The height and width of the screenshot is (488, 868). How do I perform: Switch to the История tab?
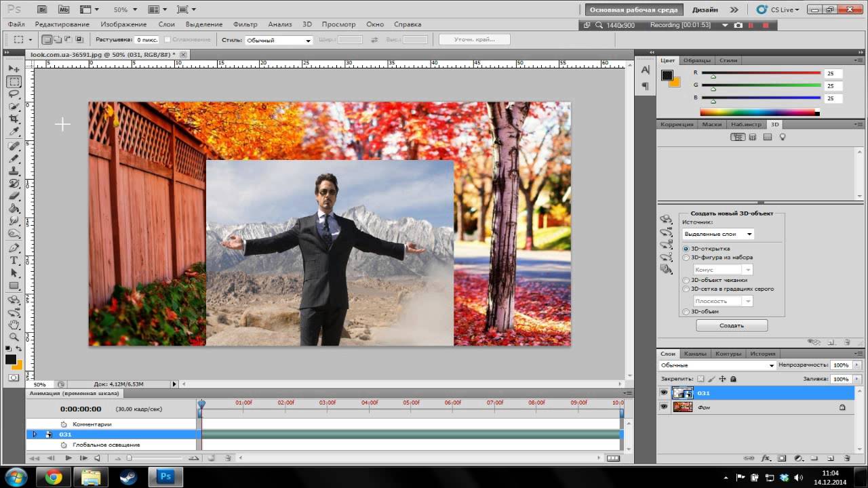(x=762, y=354)
